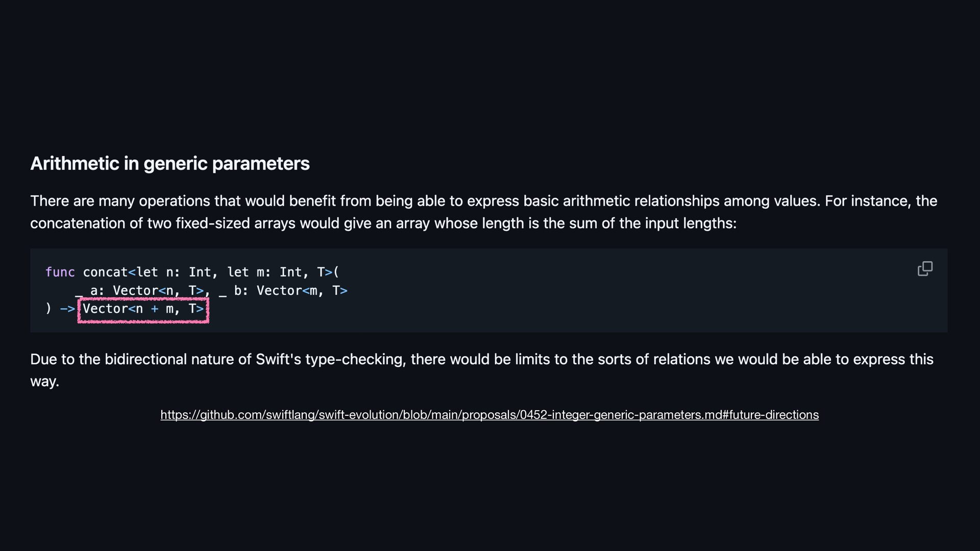Click the 'concat' function name in code

[x=105, y=272]
